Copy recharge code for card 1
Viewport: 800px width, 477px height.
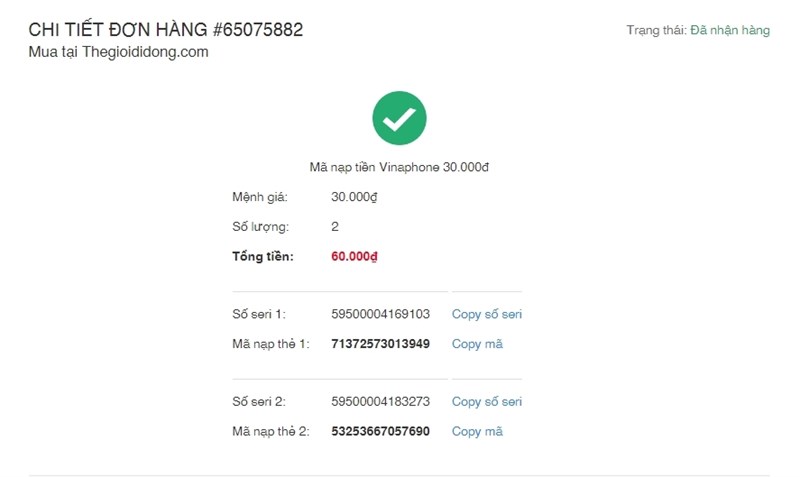pos(477,344)
